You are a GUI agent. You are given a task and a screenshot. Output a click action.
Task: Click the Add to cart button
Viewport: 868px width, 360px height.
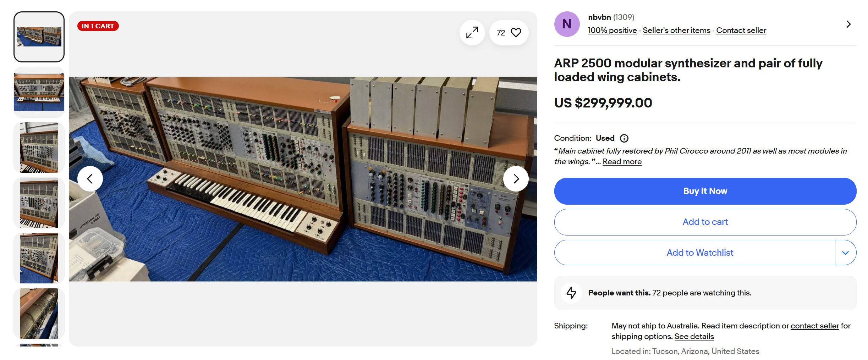pos(705,222)
